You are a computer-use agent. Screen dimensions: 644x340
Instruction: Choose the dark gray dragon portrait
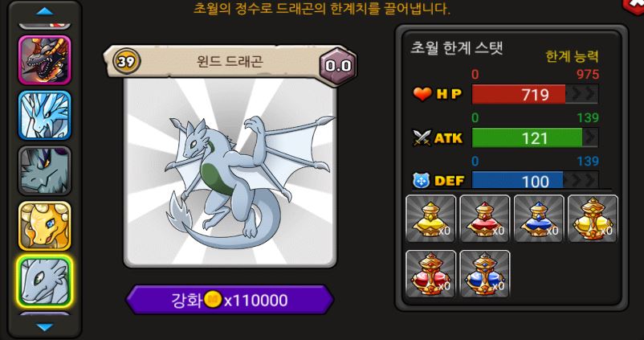point(44,170)
